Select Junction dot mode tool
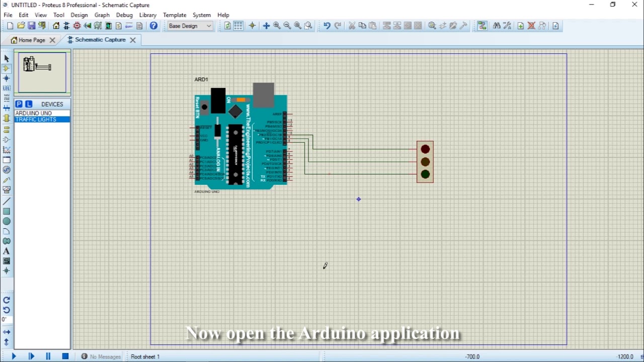Image resolution: width=644 pixels, height=362 pixels. click(7, 78)
